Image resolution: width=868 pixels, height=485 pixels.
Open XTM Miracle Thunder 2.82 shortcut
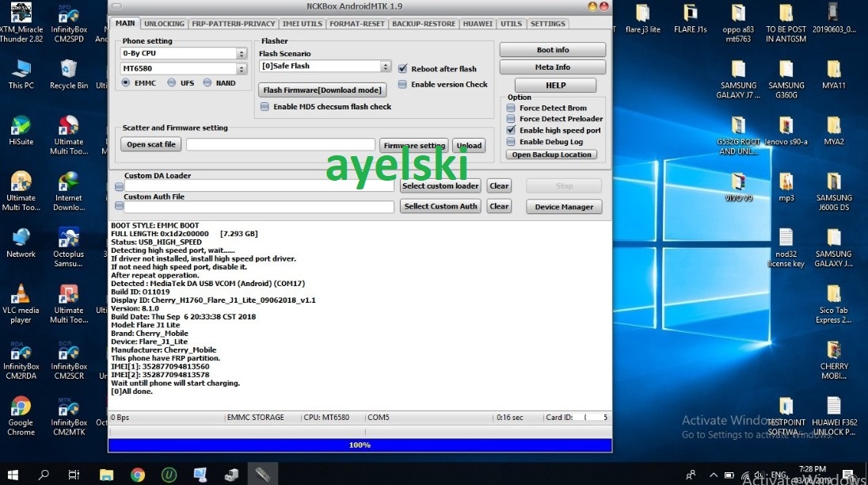click(x=21, y=22)
